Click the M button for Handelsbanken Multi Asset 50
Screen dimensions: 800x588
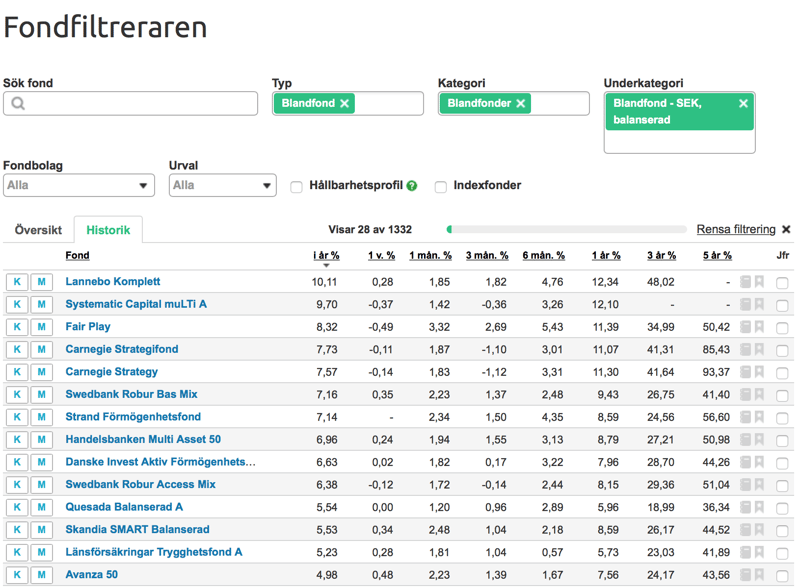41,439
